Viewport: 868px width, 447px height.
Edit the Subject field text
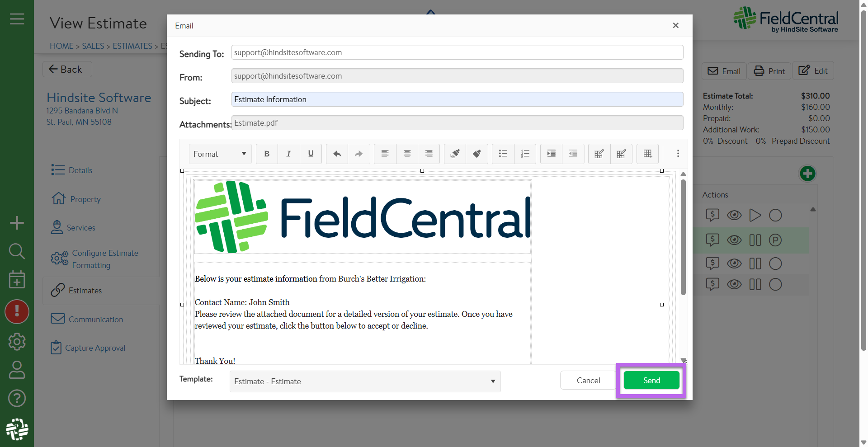point(457,99)
